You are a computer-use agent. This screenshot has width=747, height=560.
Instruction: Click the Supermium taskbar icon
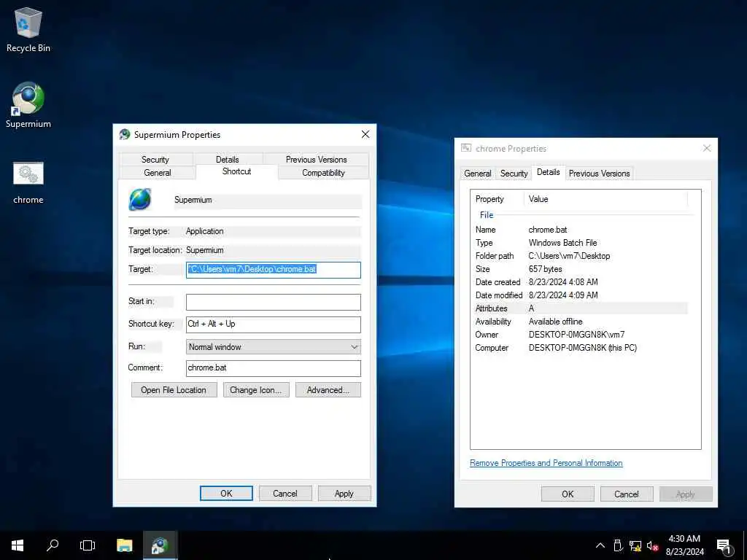point(160,545)
